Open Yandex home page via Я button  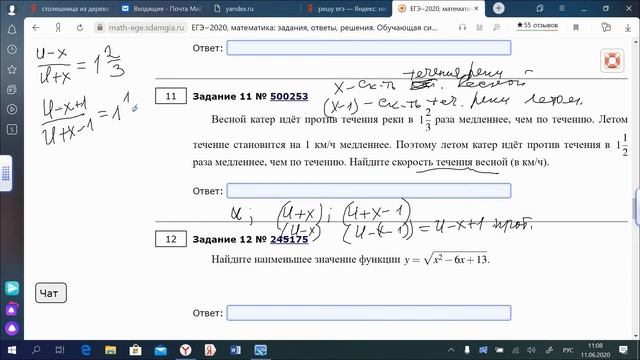58,27
